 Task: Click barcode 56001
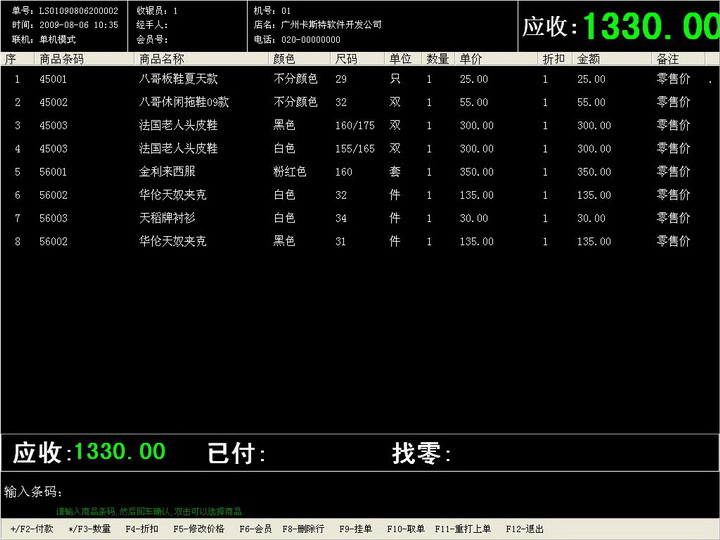[53, 172]
